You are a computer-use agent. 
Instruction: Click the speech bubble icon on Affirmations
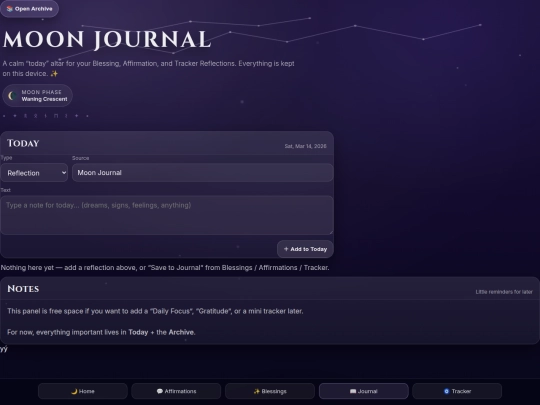pos(159,391)
